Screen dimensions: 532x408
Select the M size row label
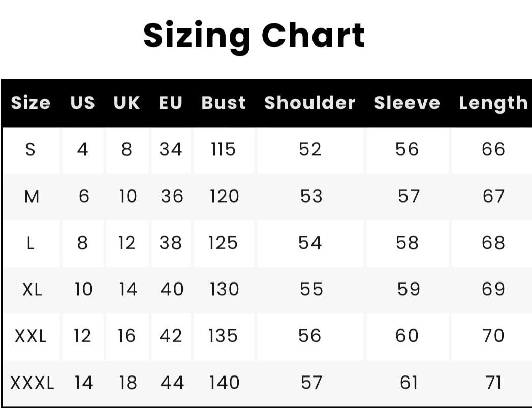[x=32, y=196]
